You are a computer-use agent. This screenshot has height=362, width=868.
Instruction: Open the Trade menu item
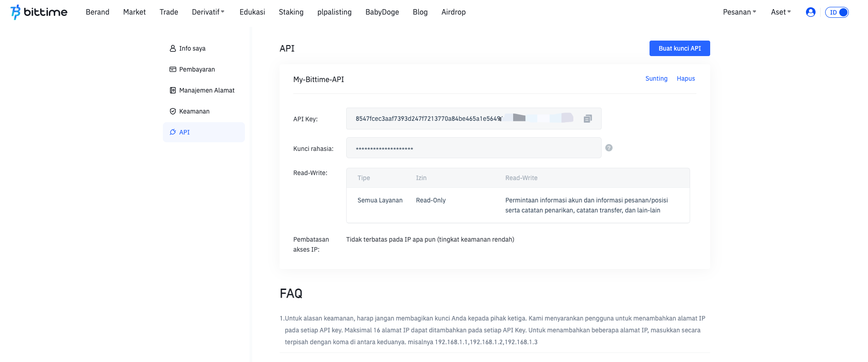pos(169,12)
